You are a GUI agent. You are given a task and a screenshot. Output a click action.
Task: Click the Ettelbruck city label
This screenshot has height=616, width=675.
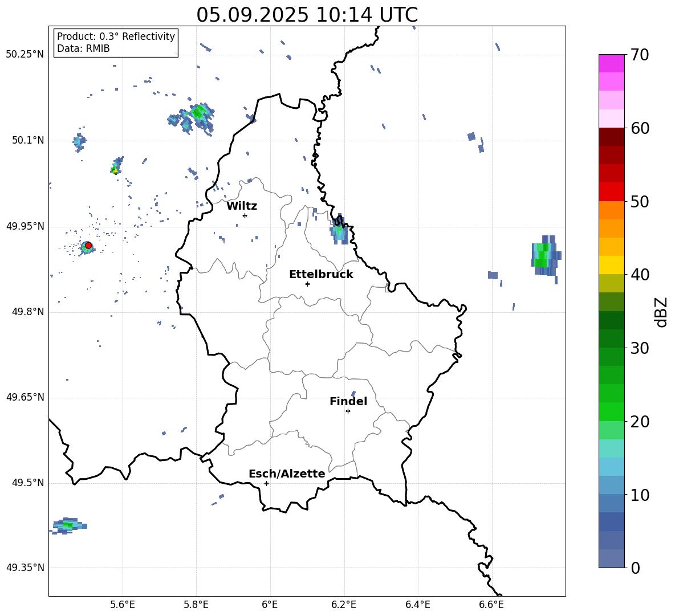321,275
